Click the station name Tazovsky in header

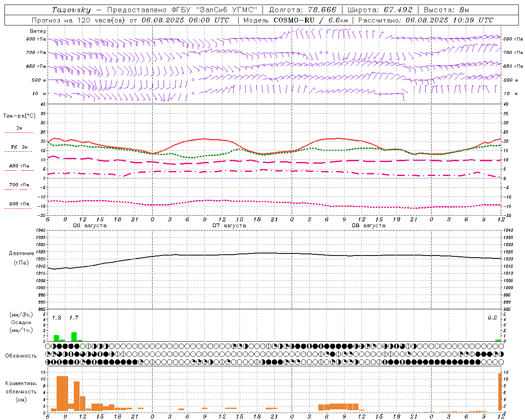[x=71, y=10]
